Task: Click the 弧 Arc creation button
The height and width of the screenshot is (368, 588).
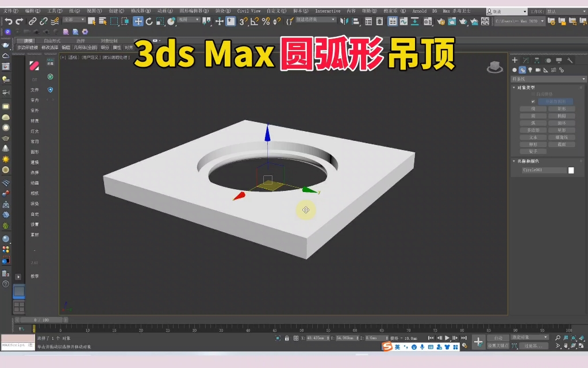Action: [533, 123]
